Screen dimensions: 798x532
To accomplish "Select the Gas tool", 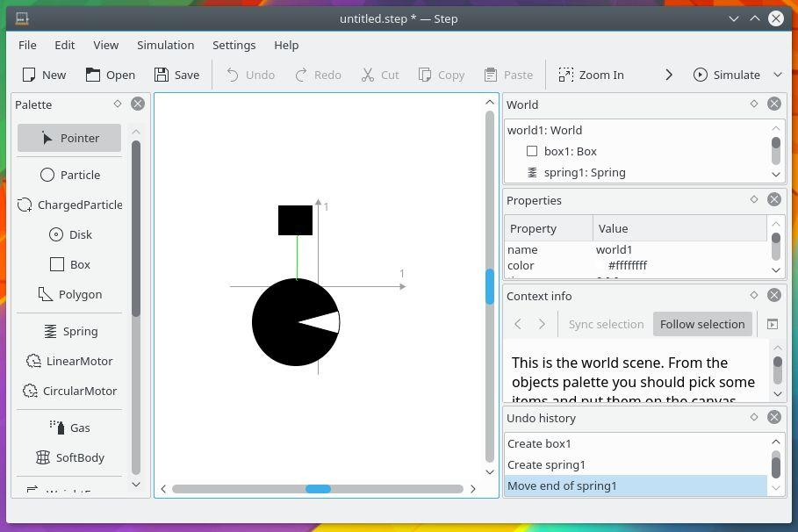I will click(69, 428).
